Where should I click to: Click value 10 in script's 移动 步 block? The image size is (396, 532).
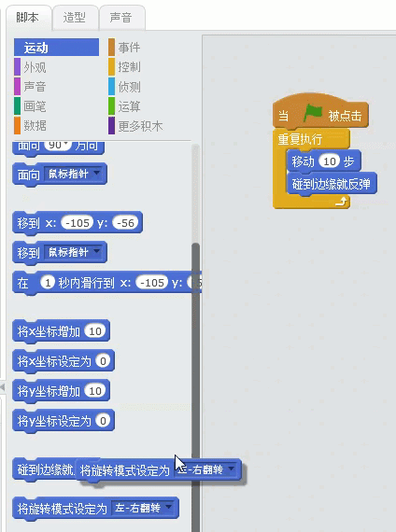[x=330, y=161]
